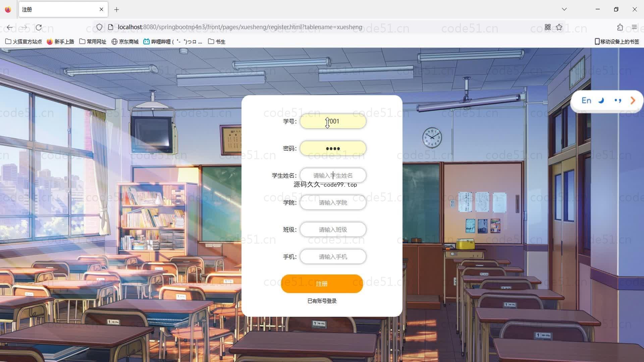Click the 已有账号登录 link
Screen dimensions: 644x362
(x=322, y=301)
